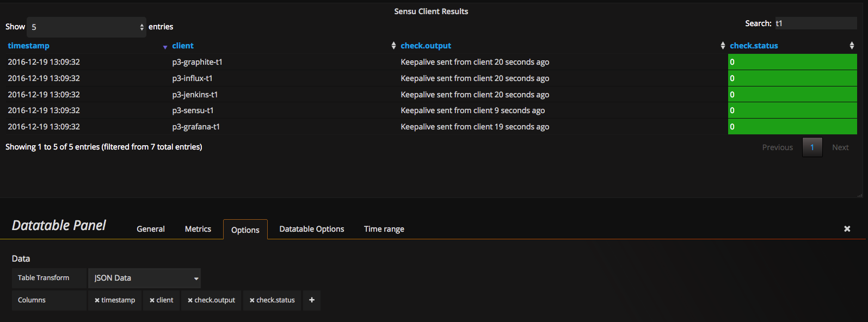This screenshot has height=322, width=868.
Task: Click green status cell for p3-influx-t1
Action: pos(792,78)
